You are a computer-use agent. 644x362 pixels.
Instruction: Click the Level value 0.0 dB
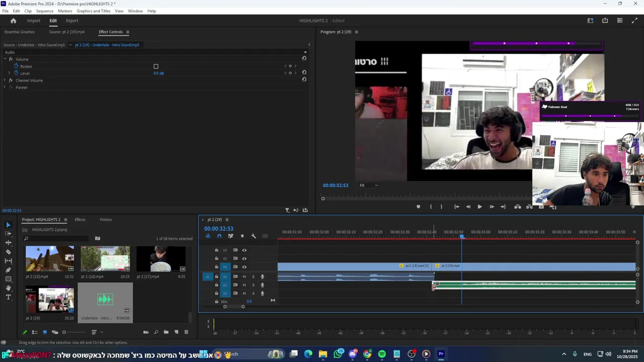tap(158, 73)
